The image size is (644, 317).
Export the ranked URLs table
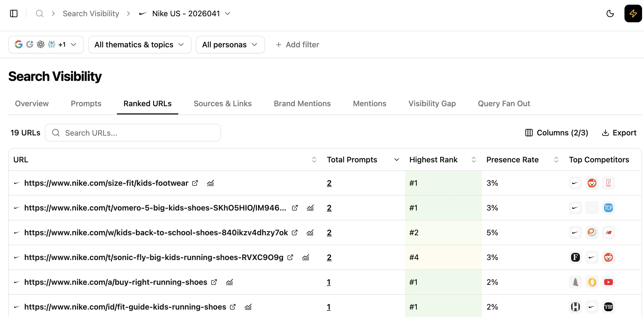[x=619, y=133]
